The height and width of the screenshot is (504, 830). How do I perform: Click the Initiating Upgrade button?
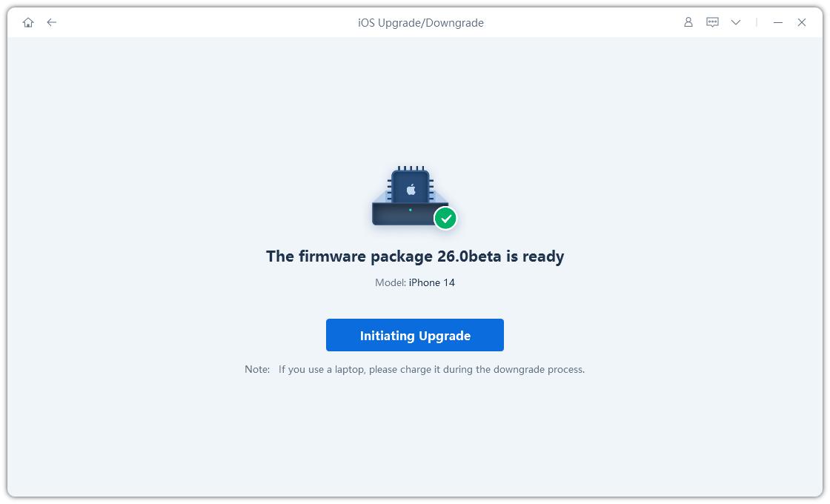(x=415, y=335)
